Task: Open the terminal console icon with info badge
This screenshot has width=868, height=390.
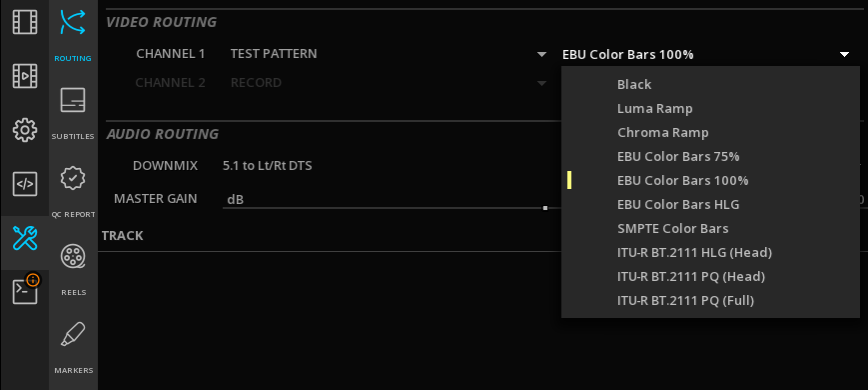Action: 25,290
